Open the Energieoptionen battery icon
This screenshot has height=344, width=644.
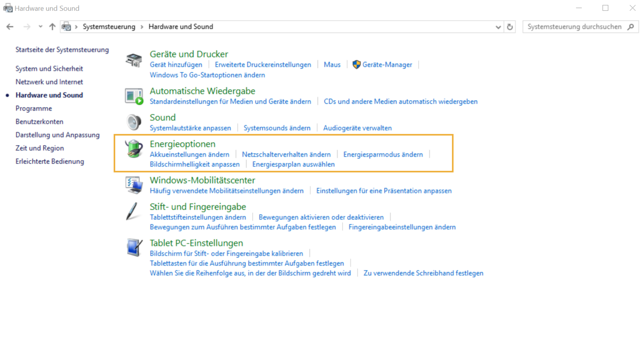133,148
